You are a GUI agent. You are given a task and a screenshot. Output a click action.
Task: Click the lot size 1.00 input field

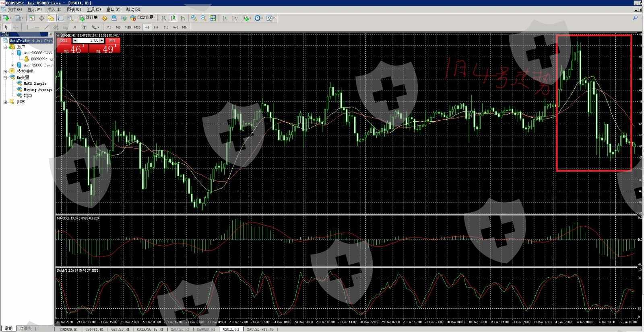89,41
